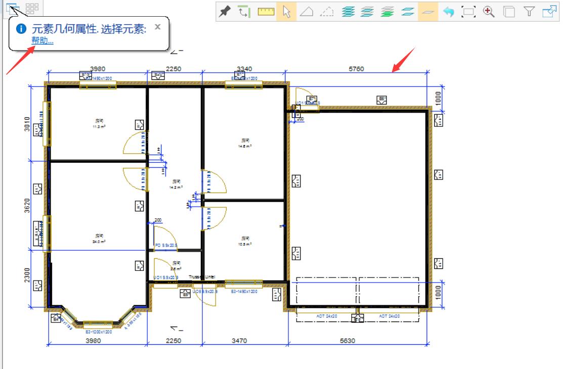This screenshot has height=369, width=588.
Task: Click layer stack icon with green layer
Action: coord(388,12)
